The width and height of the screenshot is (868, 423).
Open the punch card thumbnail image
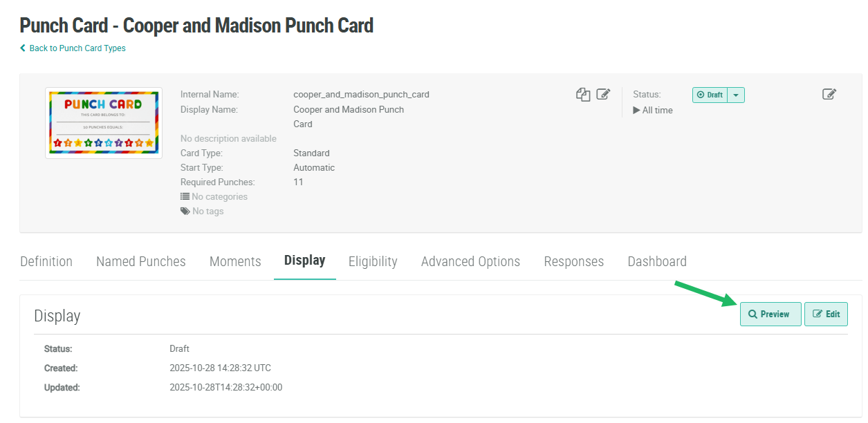[x=104, y=123]
